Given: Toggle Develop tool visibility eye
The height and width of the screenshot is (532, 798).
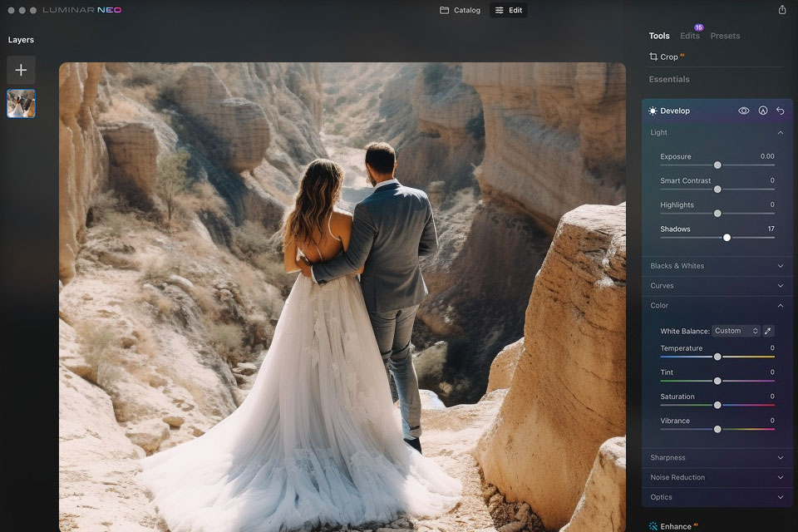Looking at the screenshot, I should [743, 111].
